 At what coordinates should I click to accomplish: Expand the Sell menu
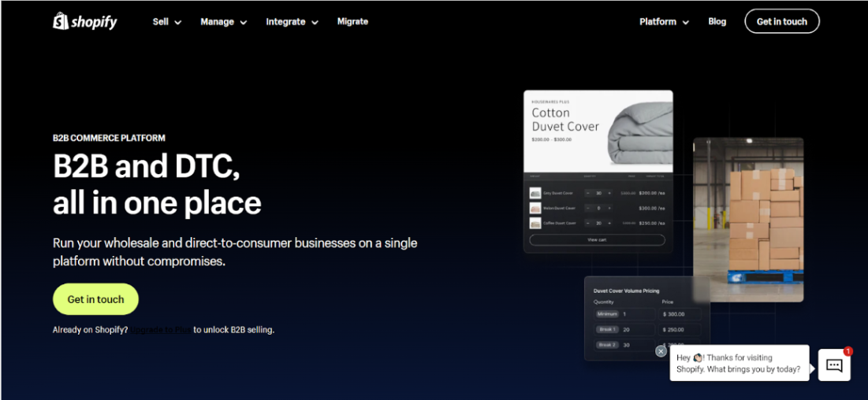(x=166, y=22)
